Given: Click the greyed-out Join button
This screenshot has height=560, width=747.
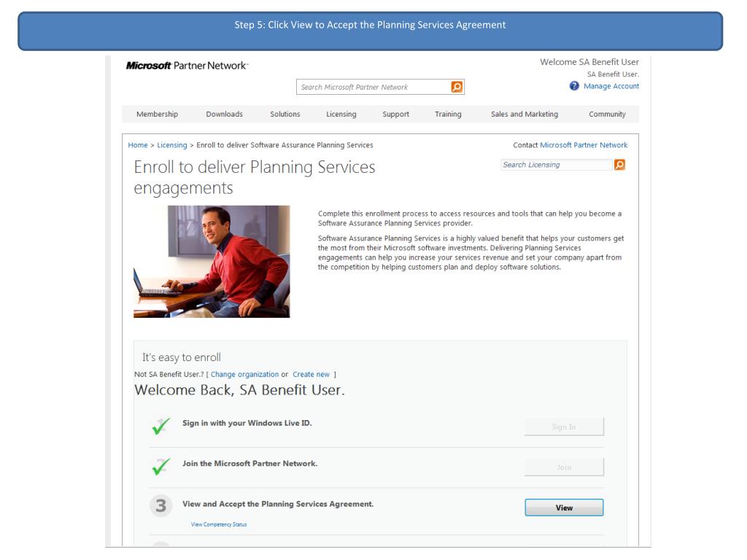Looking at the screenshot, I should [x=564, y=467].
